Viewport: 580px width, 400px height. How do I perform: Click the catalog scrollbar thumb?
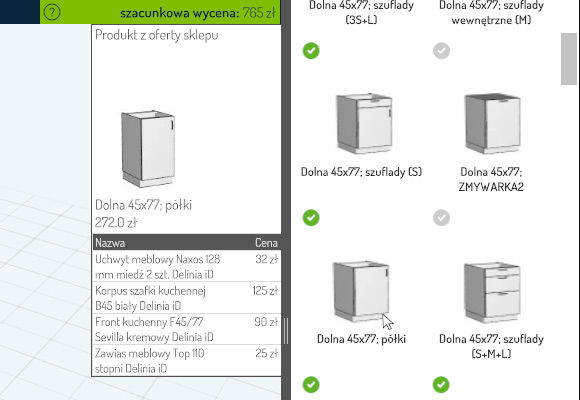point(569,59)
